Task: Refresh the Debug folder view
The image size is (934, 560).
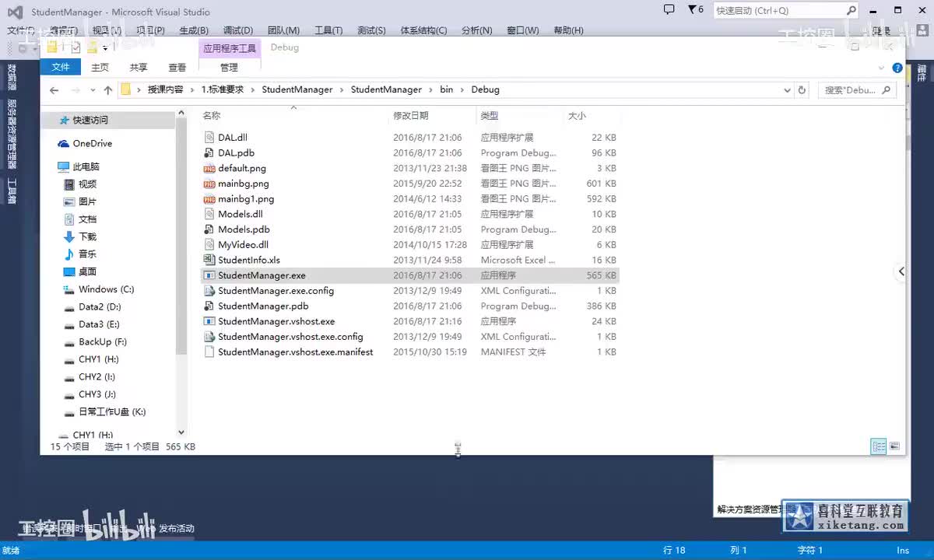Action: click(x=802, y=89)
